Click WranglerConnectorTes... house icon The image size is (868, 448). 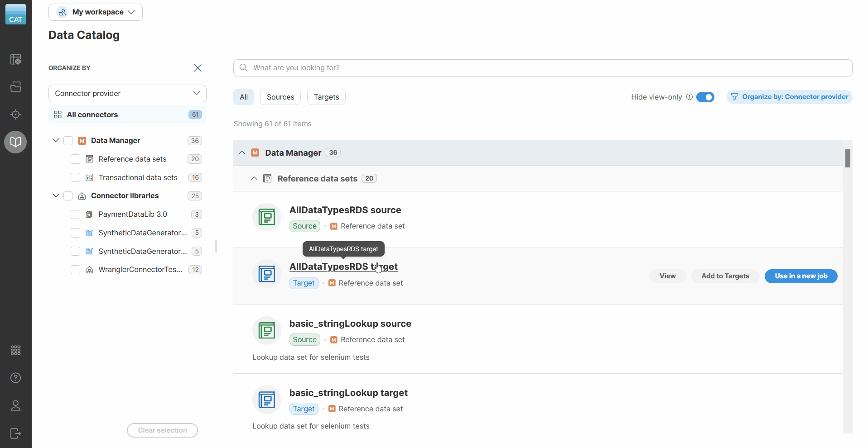pos(89,270)
